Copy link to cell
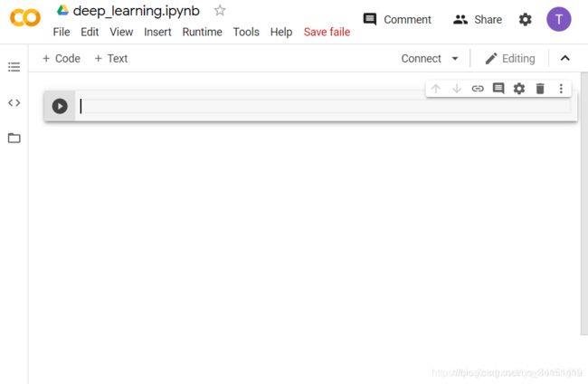This screenshot has height=384, width=588. point(478,89)
